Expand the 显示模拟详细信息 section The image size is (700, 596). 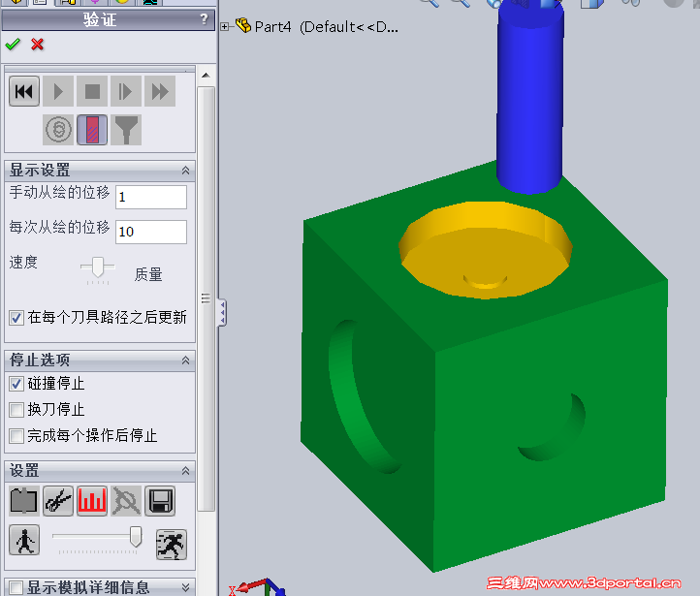186,586
